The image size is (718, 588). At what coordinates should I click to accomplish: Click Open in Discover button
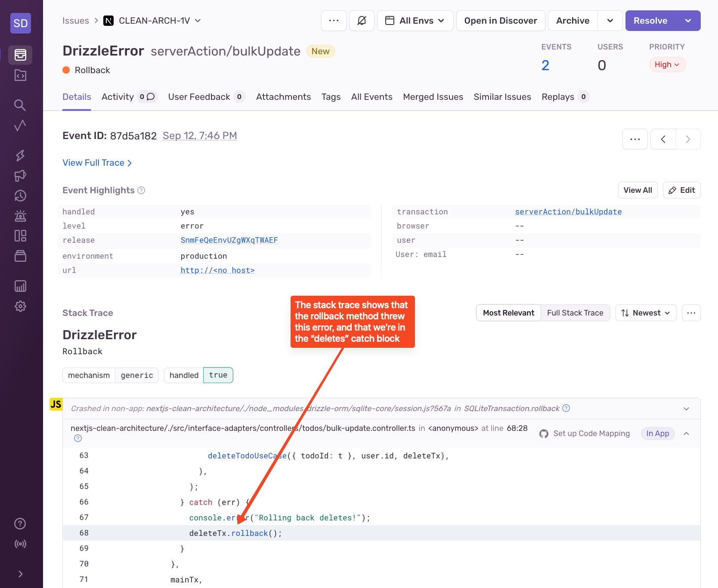click(501, 21)
